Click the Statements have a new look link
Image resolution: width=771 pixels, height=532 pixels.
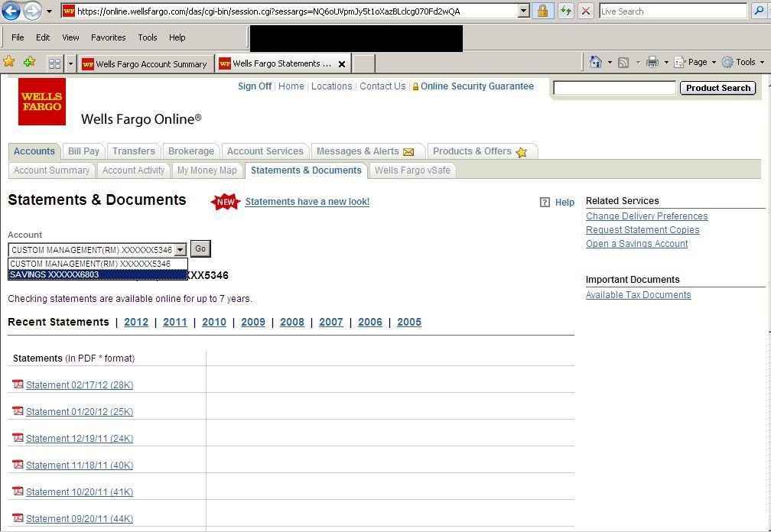click(307, 201)
